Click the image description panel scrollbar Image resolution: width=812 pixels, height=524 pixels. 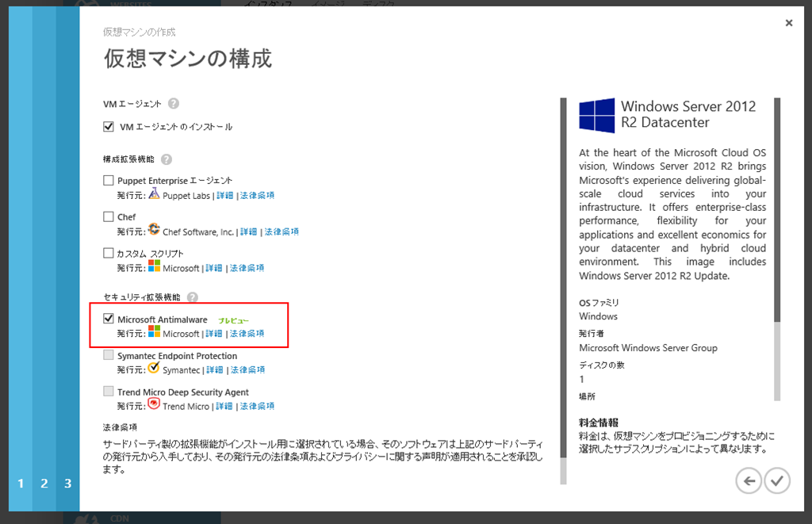point(777,249)
